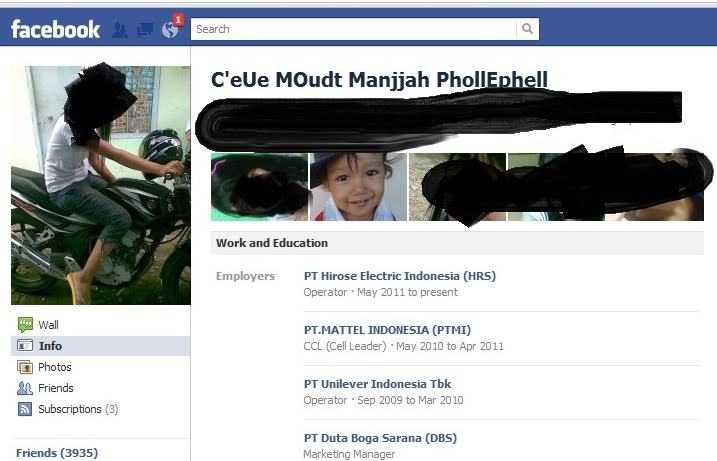Open PT Unilever Indonesia Tbk link
Image resolution: width=717 pixels, height=461 pixels.
377,384
